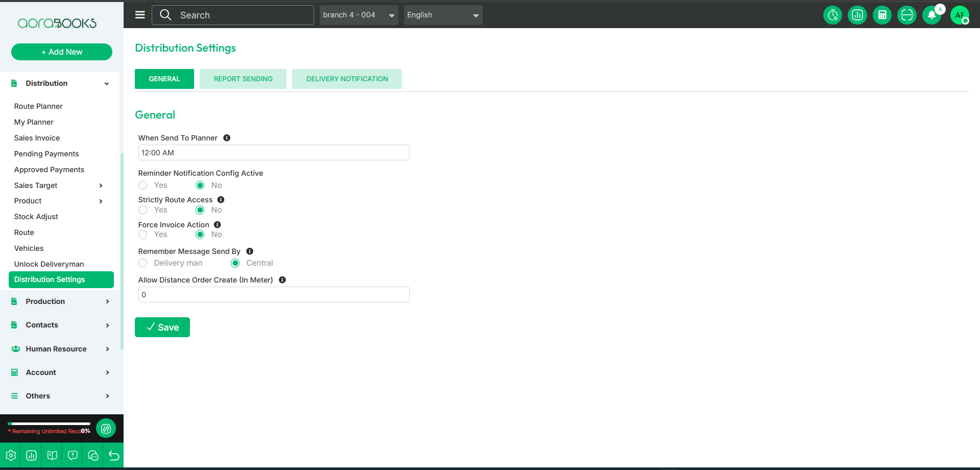Open the barcode scanner icon

(x=906, y=15)
